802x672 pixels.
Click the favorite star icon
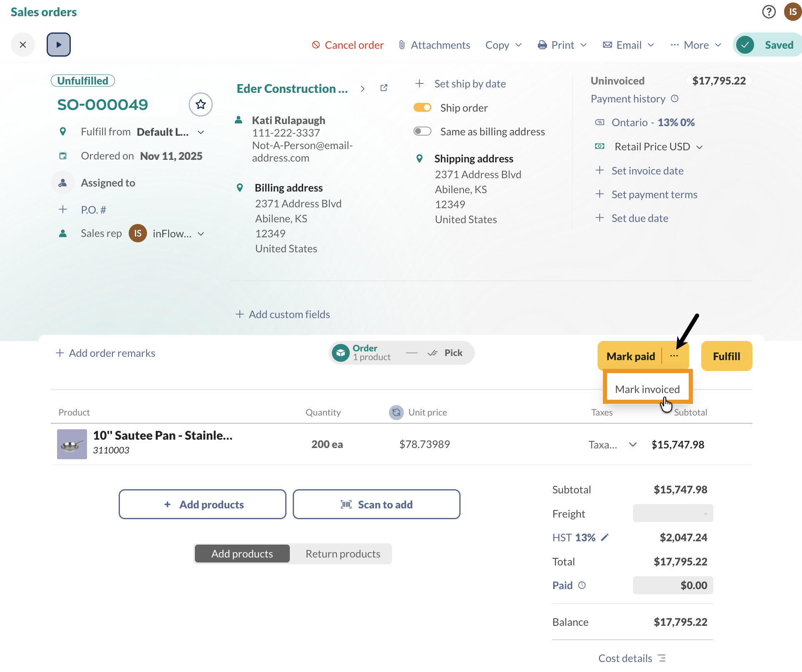coord(201,105)
